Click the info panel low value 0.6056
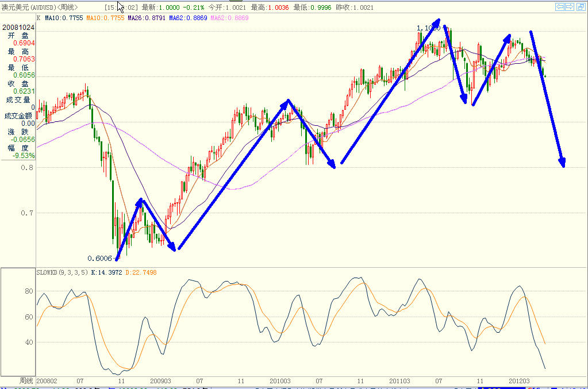This screenshot has height=389, width=588. tap(24, 75)
